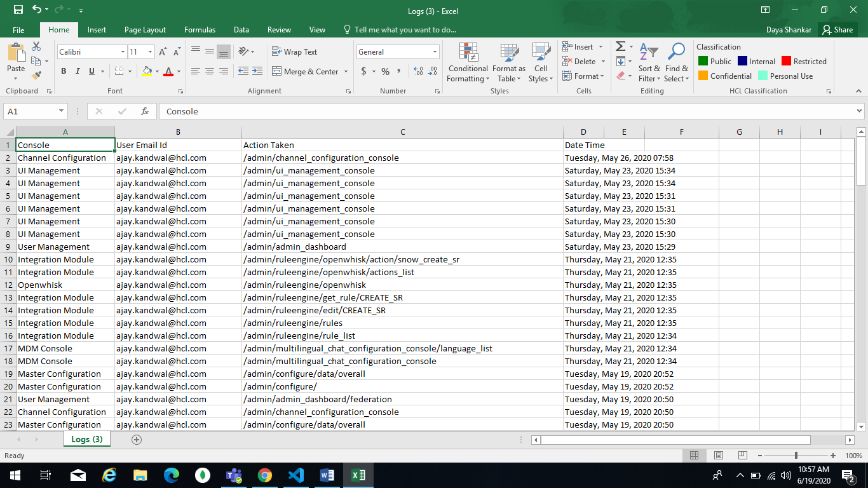Click the AutoSum sigma icon

pos(621,47)
